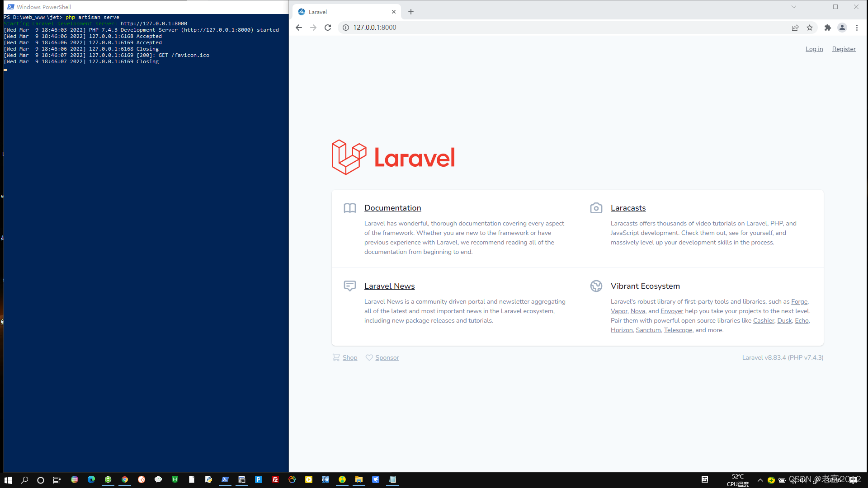Close the Laravel tab
This screenshot has height=488, width=868.
[394, 12]
